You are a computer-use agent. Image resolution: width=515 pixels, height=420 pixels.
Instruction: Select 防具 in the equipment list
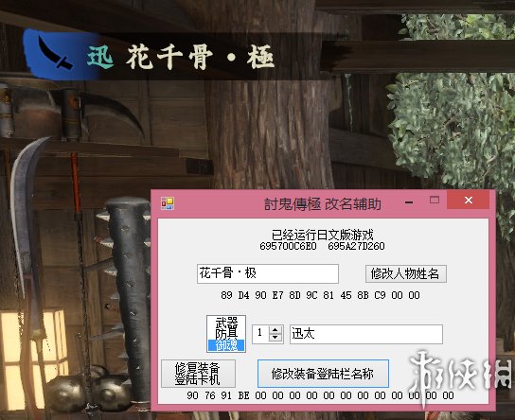(226, 333)
